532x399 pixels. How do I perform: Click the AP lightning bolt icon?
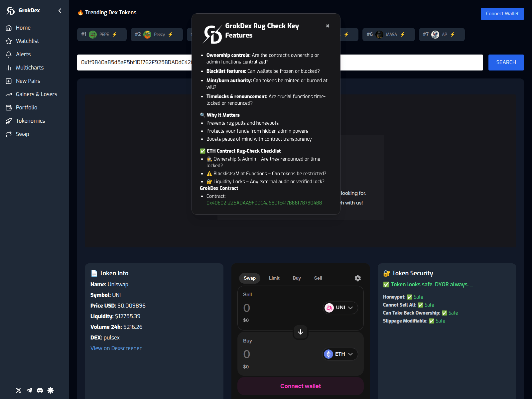[453, 34]
